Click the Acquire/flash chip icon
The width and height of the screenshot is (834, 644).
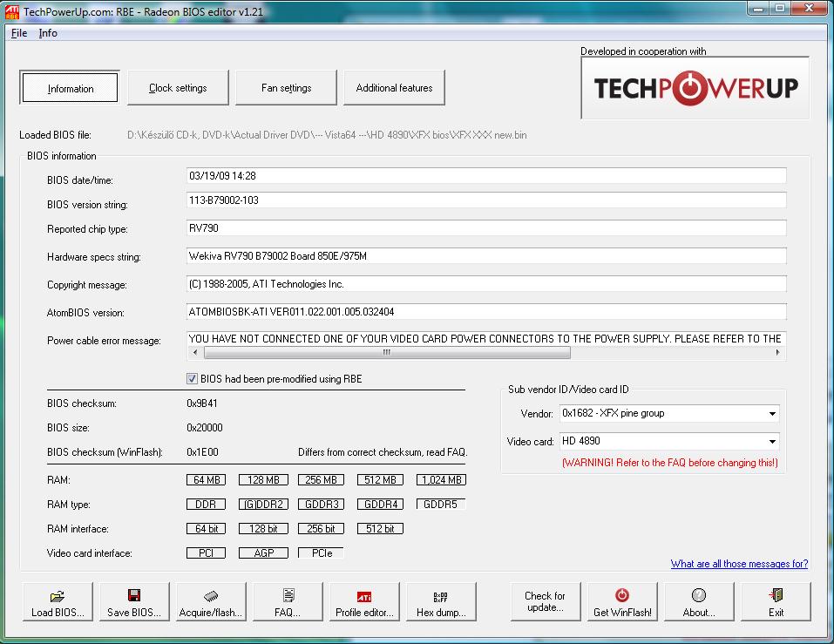coord(211,595)
